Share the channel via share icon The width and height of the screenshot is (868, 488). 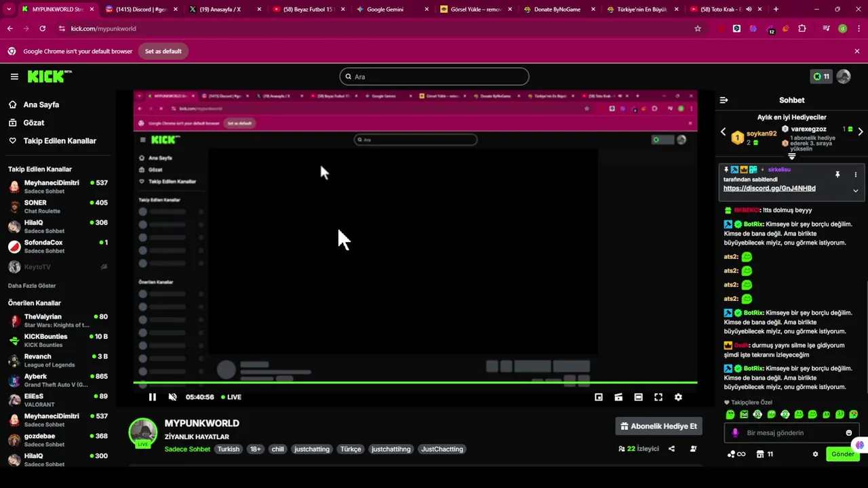click(x=671, y=449)
